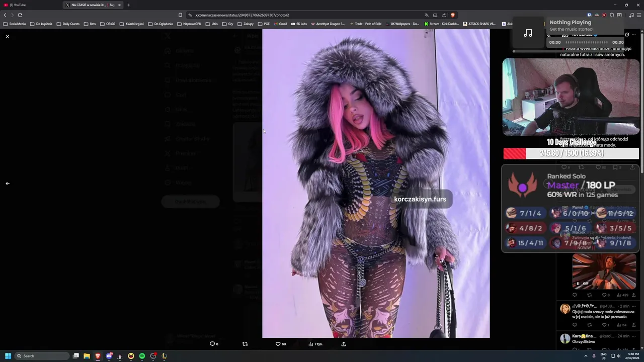Viewport: 644px width, 362px height.
Task: Share the post using the share icon
Action: coord(344,344)
